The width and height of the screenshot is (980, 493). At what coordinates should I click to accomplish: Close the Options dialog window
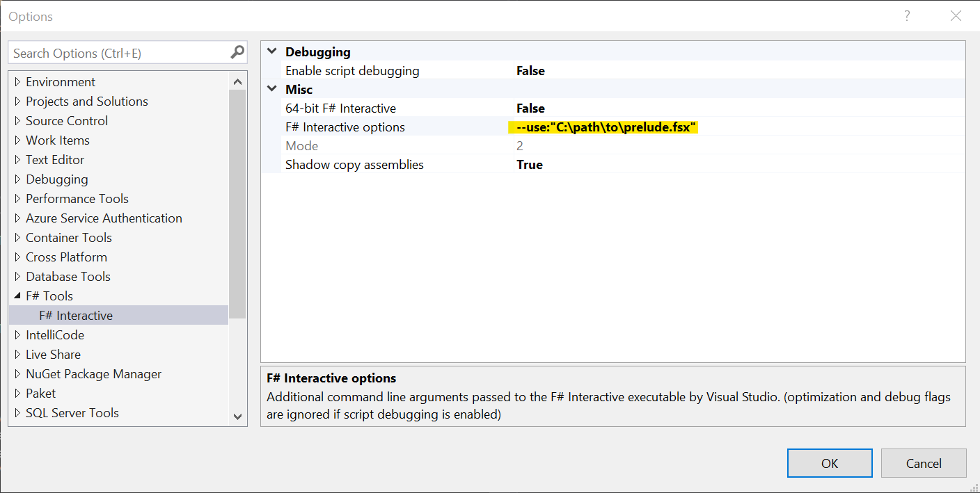click(x=956, y=16)
